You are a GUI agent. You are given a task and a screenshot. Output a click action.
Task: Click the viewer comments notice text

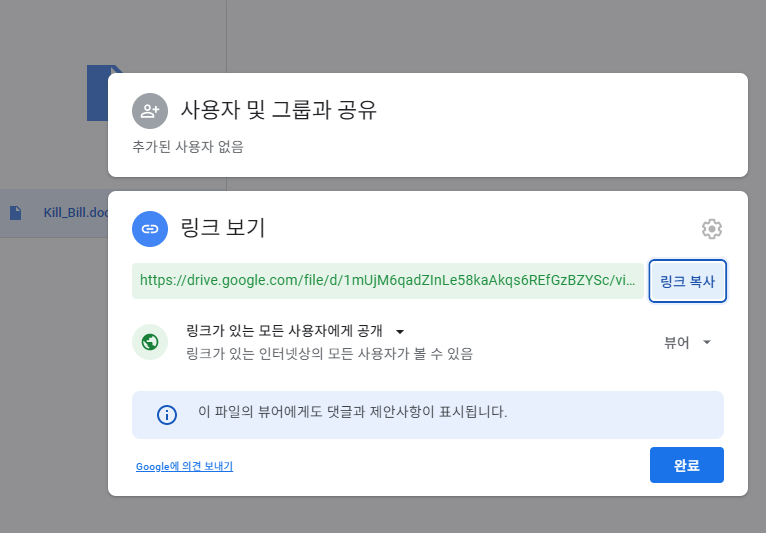pos(352,412)
